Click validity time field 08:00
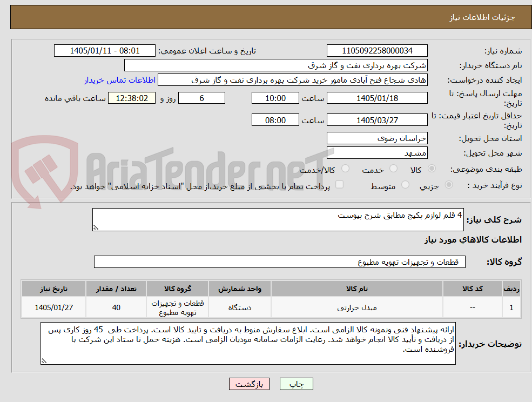This screenshot has width=532, height=402. 275,120
